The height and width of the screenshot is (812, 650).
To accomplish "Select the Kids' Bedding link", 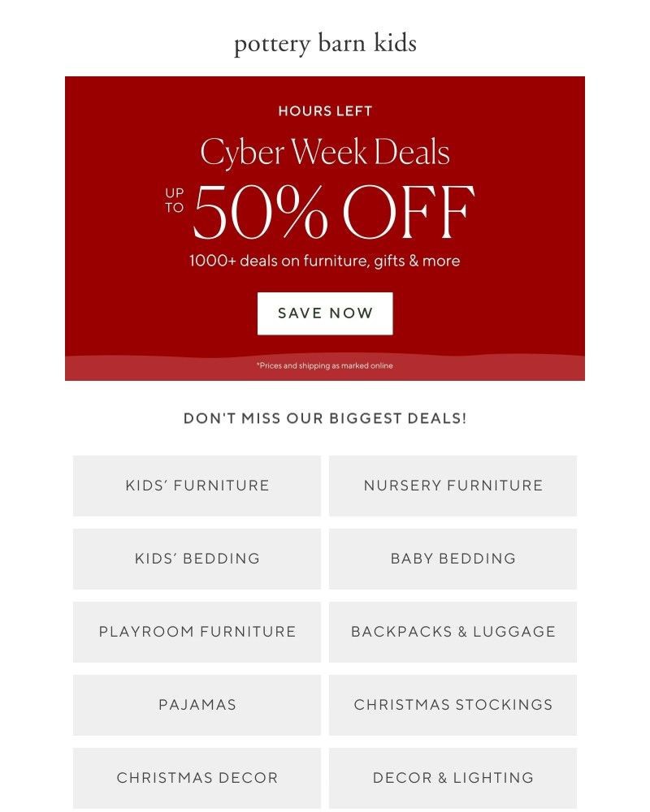I will (196, 559).
